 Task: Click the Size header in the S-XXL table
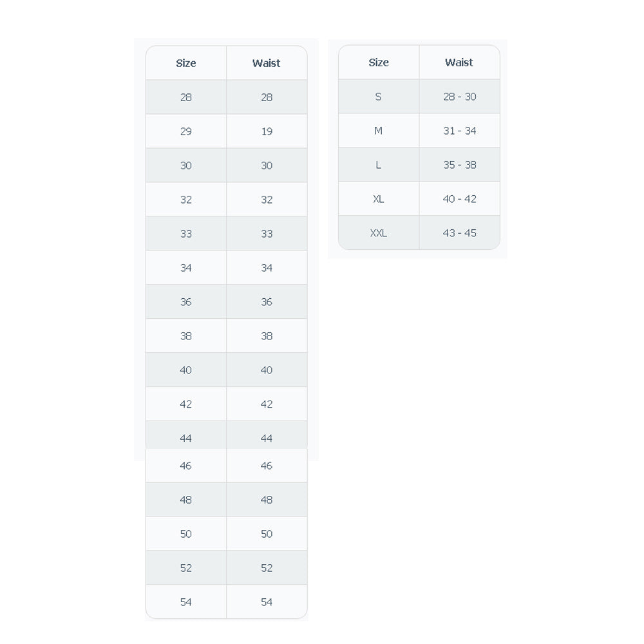[x=379, y=62]
